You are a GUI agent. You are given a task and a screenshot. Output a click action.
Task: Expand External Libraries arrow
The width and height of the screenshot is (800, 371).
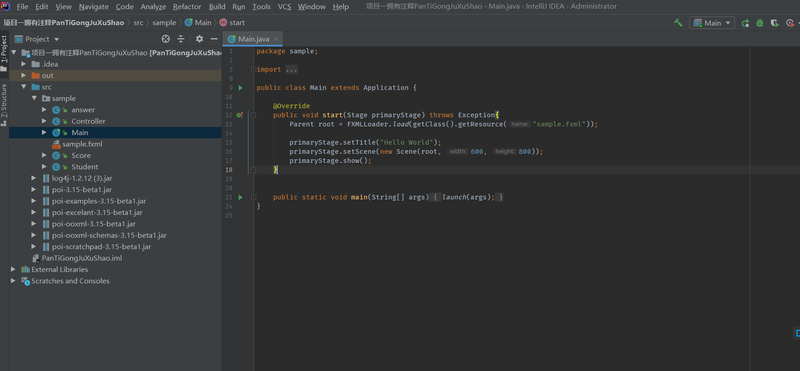pos(13,269)
